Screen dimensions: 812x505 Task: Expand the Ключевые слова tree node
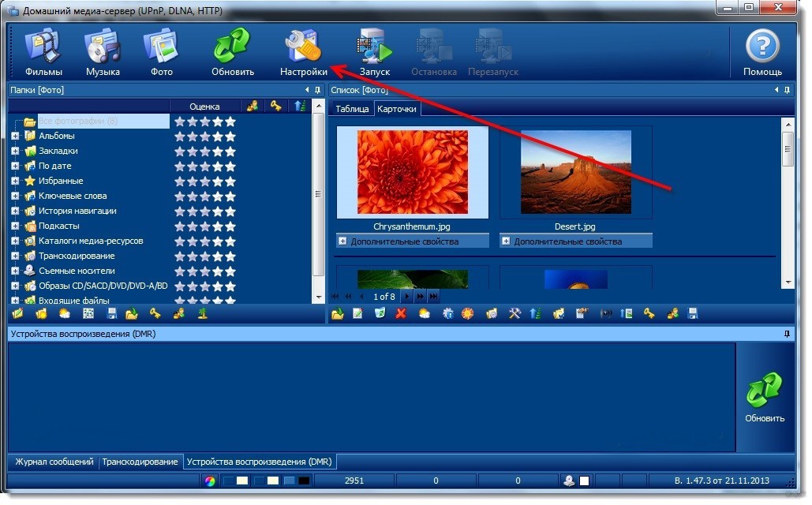pos(15,196)
